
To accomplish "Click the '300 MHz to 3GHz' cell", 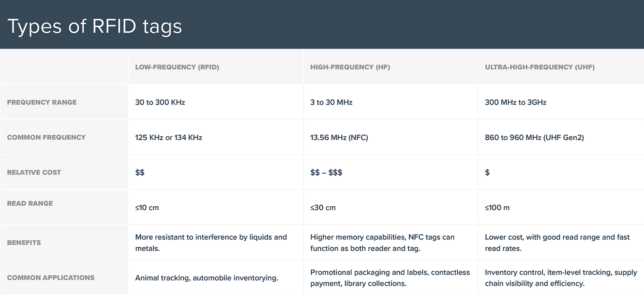I will click(x=515, y=102).
